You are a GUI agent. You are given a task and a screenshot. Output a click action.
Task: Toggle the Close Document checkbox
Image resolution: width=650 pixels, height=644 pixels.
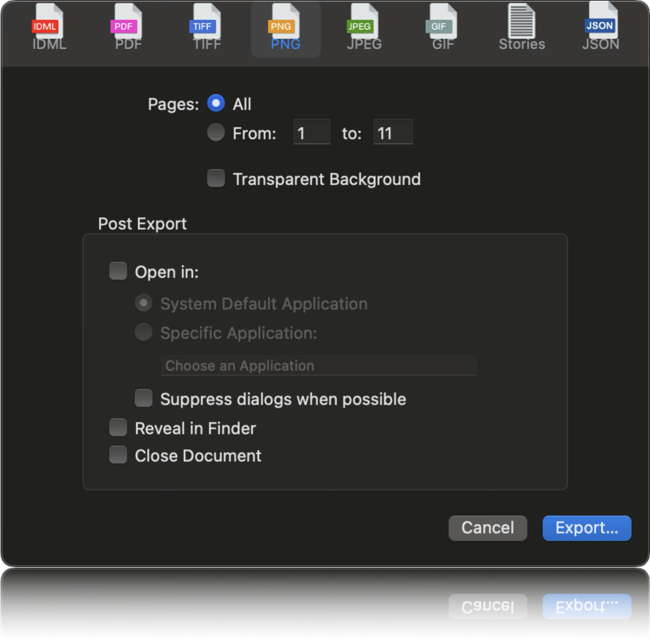click(x=118, y=455)
